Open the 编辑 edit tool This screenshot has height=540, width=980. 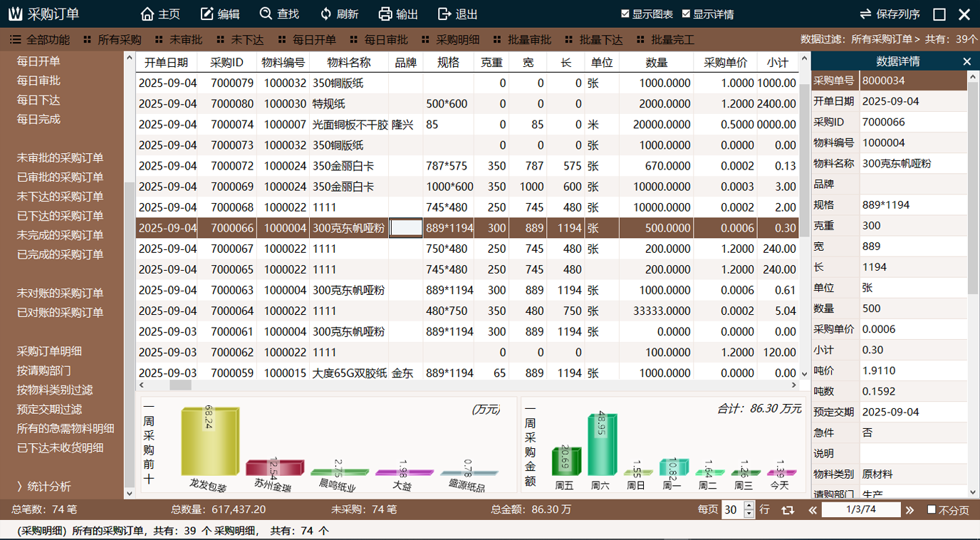207,14
